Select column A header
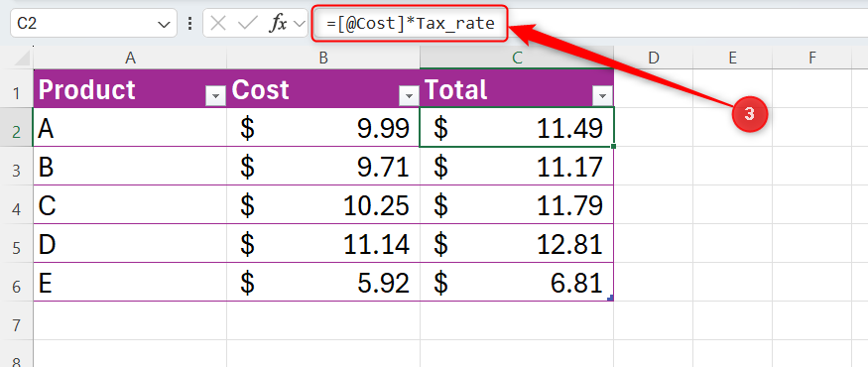This screenshot has width=868, height=367. click(130, 58)
